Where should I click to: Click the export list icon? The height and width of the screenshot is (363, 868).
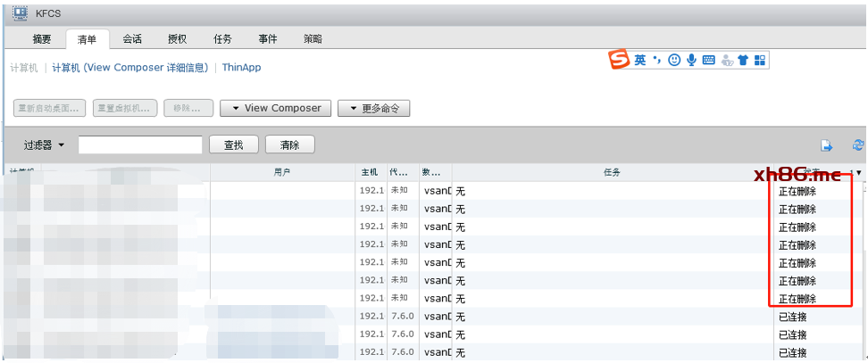coord(827,145)
